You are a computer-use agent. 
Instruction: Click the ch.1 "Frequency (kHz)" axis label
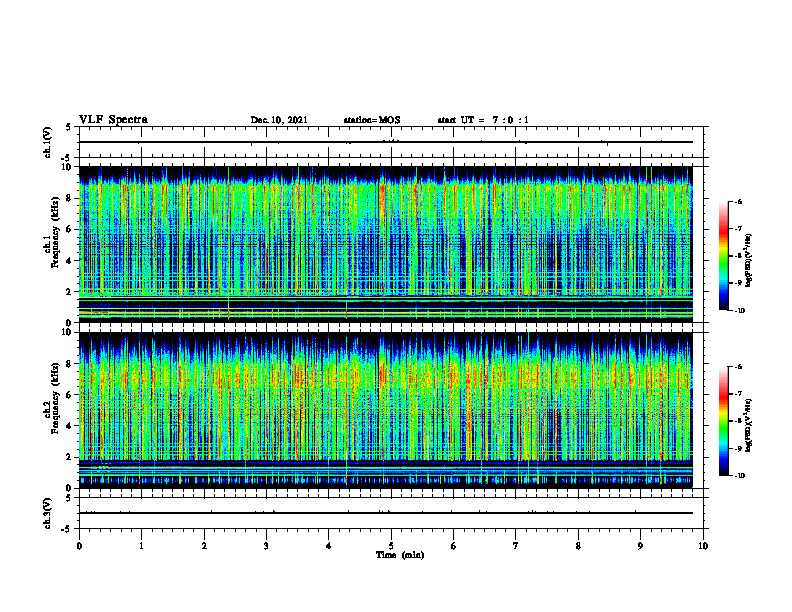pos(55,232)
